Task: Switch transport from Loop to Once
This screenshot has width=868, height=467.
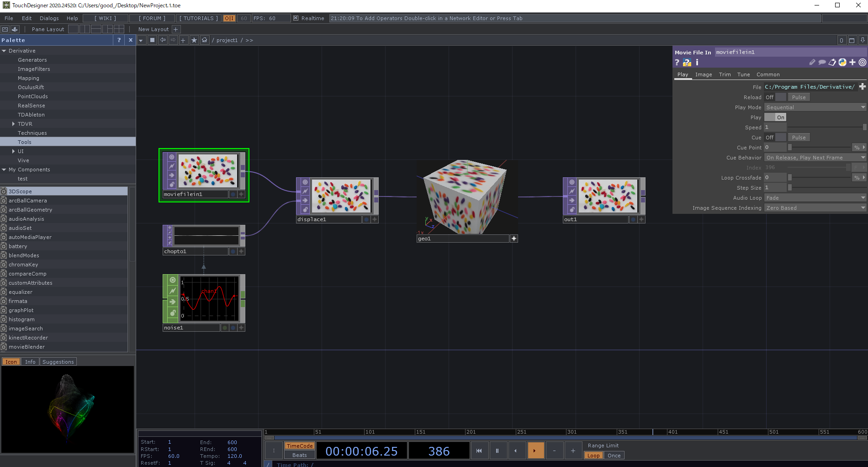Action: (x=614, y=455)
